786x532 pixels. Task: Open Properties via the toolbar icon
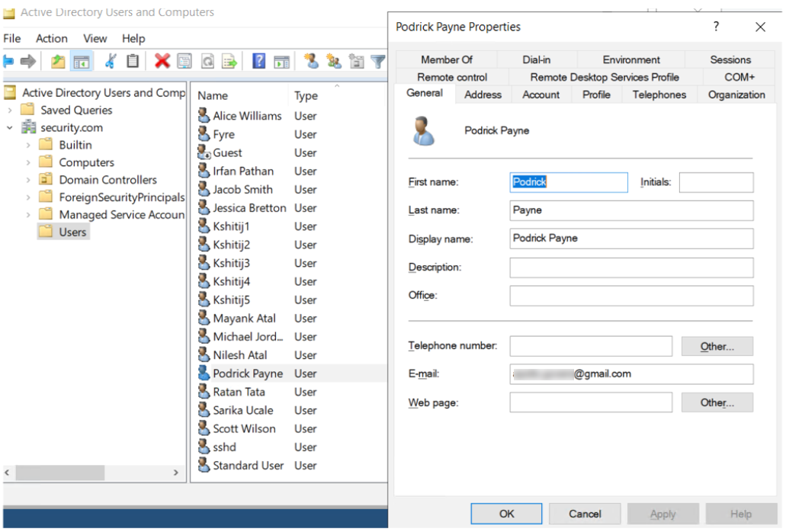[184, 62]
